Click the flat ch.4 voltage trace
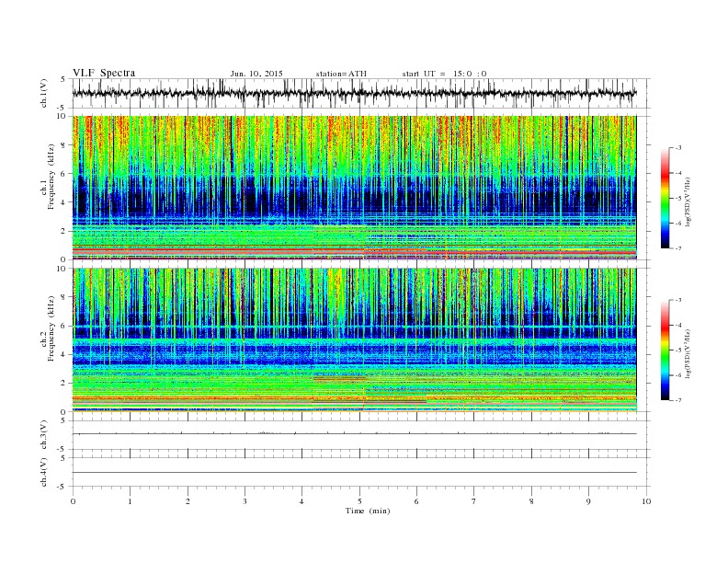The height and width of the screenshot is (563, 728). click(x=354, y=473)
